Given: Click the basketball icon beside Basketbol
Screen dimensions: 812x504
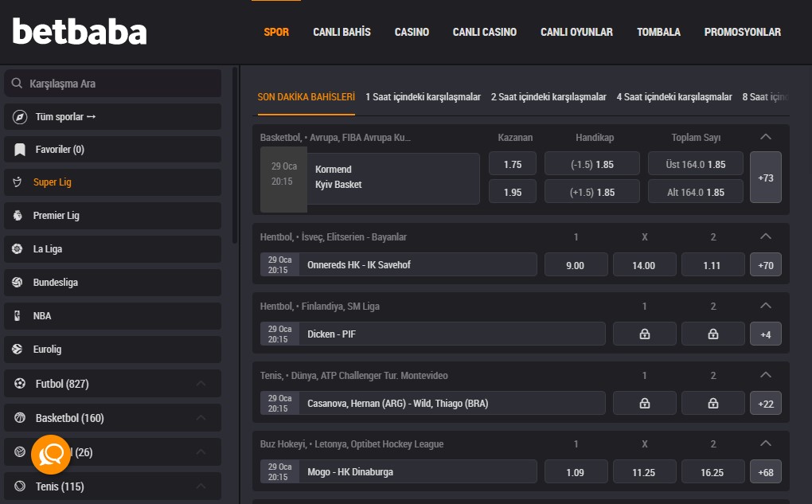Looking at the screenshot, I should (20, 417).
